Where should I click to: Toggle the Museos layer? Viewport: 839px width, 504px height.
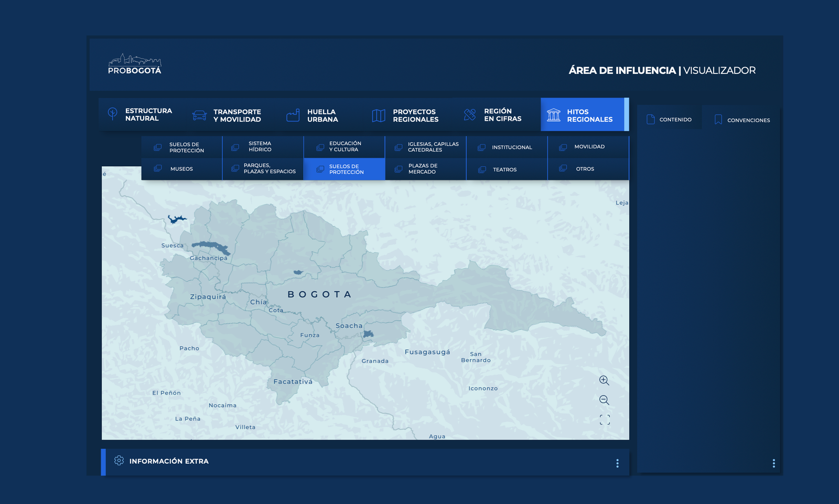pyautogui.click(x=181, y=169)
